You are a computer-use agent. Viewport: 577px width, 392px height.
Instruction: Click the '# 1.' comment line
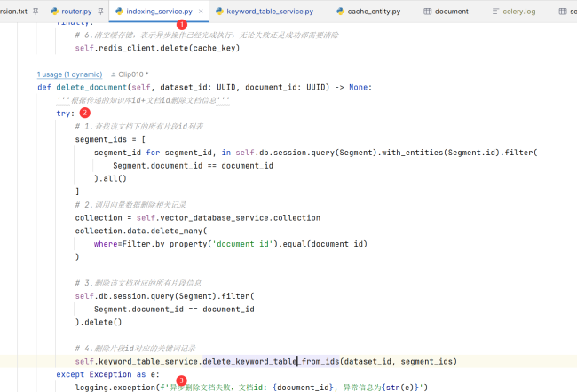tap(139, 127)
